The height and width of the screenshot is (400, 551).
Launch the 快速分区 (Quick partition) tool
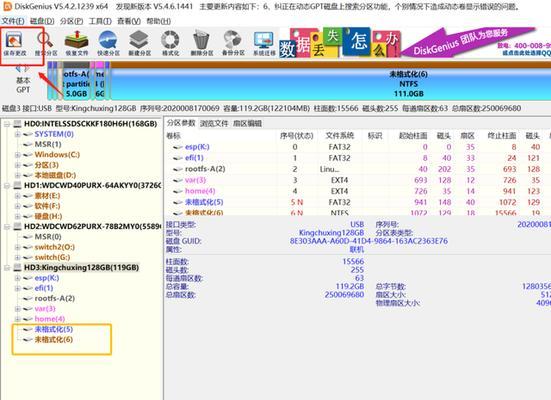108,43
